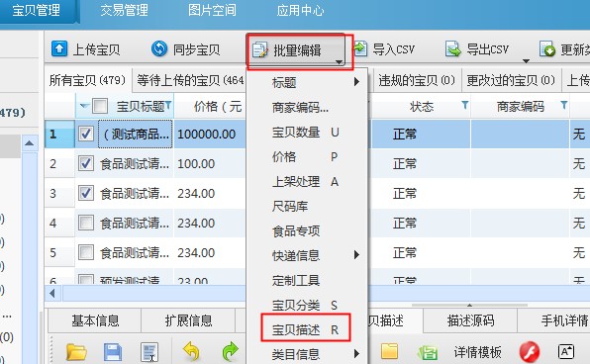Open 应用中心 top tab
The width and height of the screenshot is (590, 364).
pos(300,10)
